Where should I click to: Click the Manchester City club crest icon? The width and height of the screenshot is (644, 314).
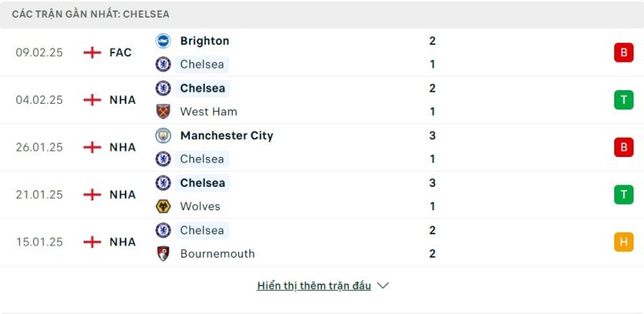tap(163, 135)
